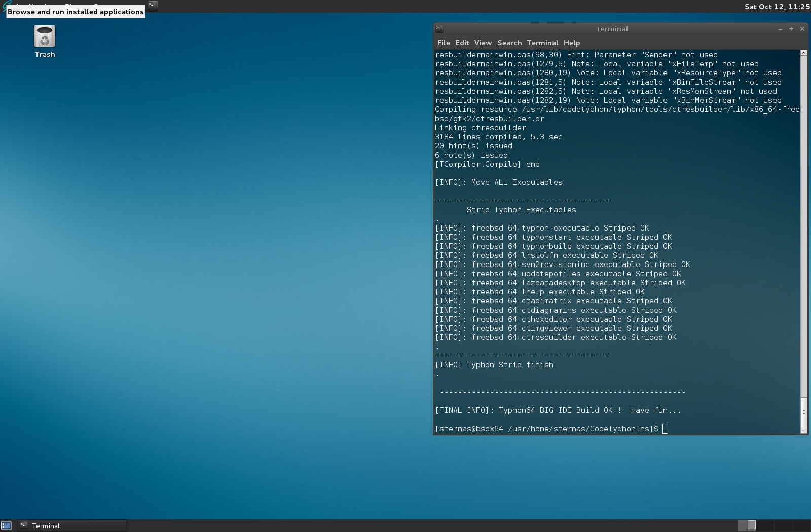Minimize the Terminal window
811x532 pixels.
tap(780, 29)
